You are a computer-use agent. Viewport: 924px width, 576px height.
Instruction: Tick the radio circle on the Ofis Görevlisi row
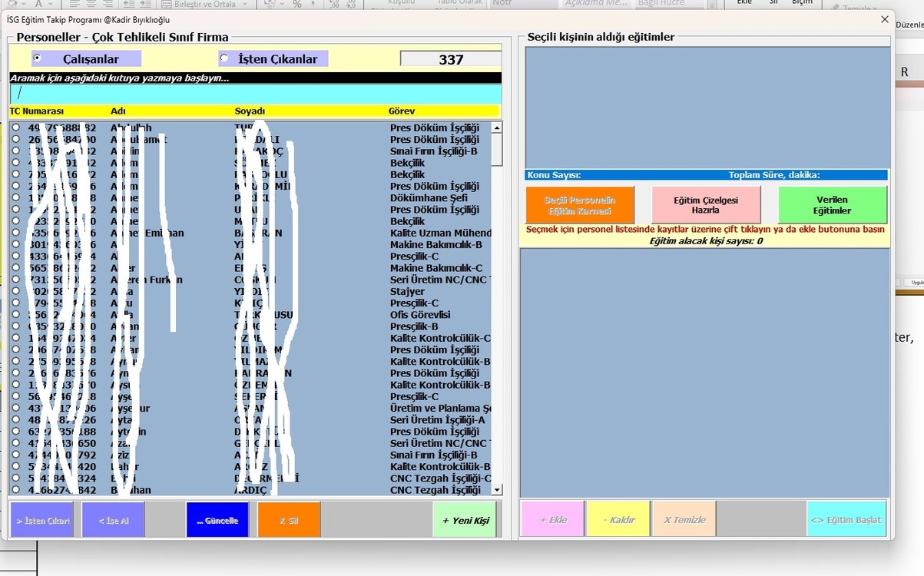15,314
